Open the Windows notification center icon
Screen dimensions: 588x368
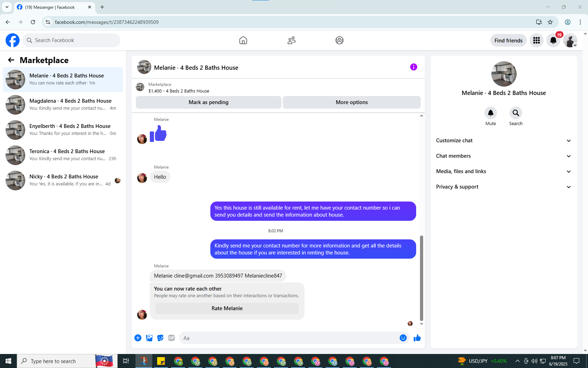[x=576, y=361]
